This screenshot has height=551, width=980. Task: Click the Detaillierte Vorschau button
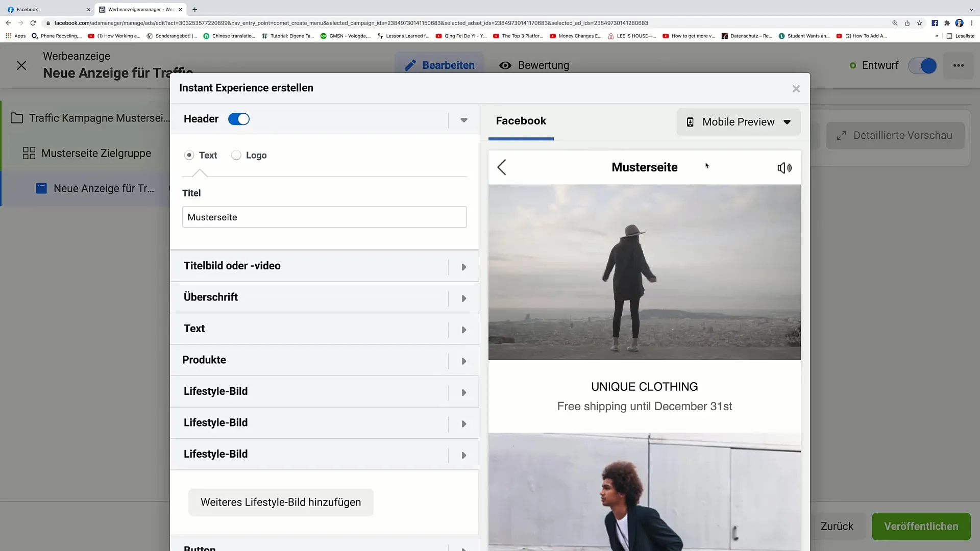tap(895, 135)
